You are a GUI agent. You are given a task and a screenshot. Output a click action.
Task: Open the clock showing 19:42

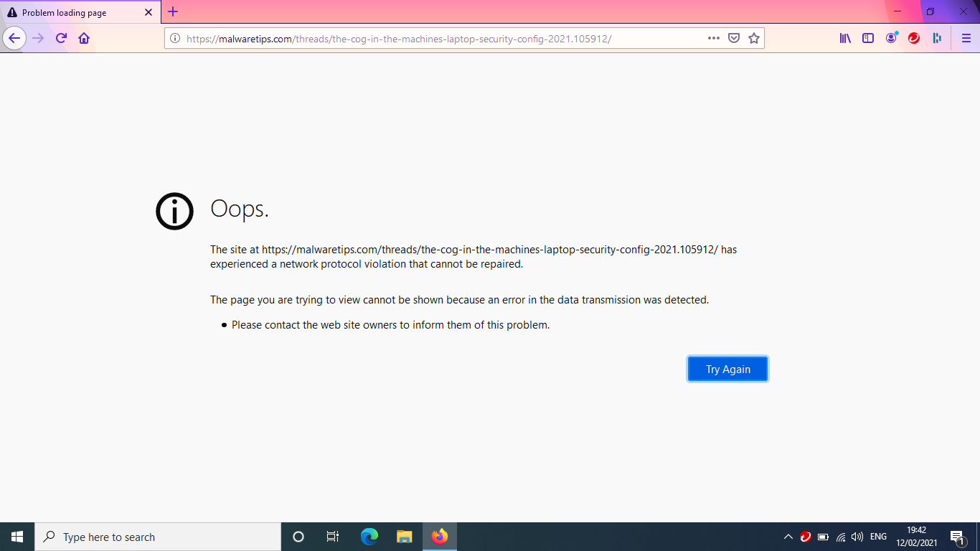click(917, 537)
